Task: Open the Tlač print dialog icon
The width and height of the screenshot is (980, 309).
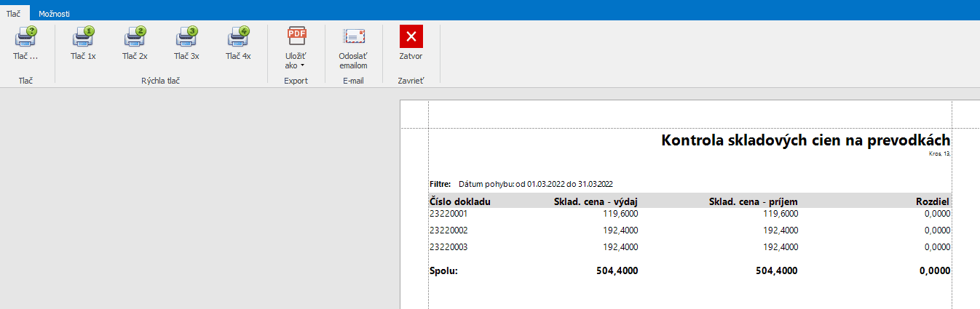Action: [25, 36]
